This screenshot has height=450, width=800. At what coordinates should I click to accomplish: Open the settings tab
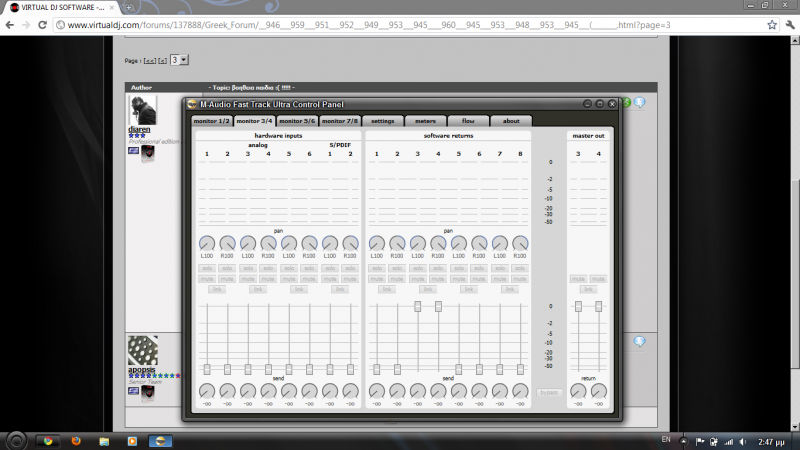[383, 121]
